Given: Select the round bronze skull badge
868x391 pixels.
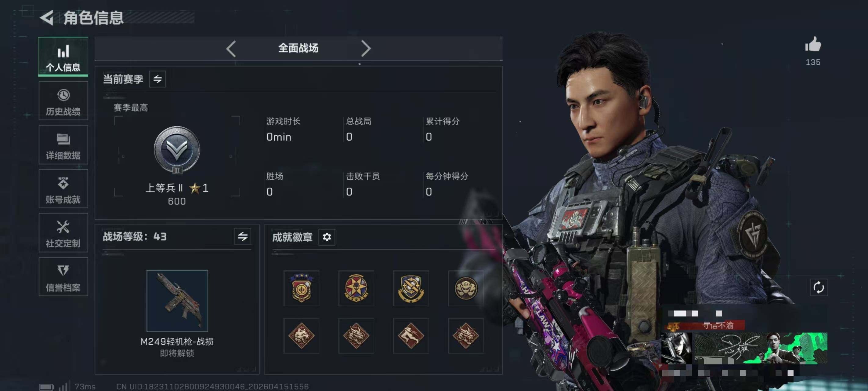Looking at the screenshot, I should (x=466, y=288).
